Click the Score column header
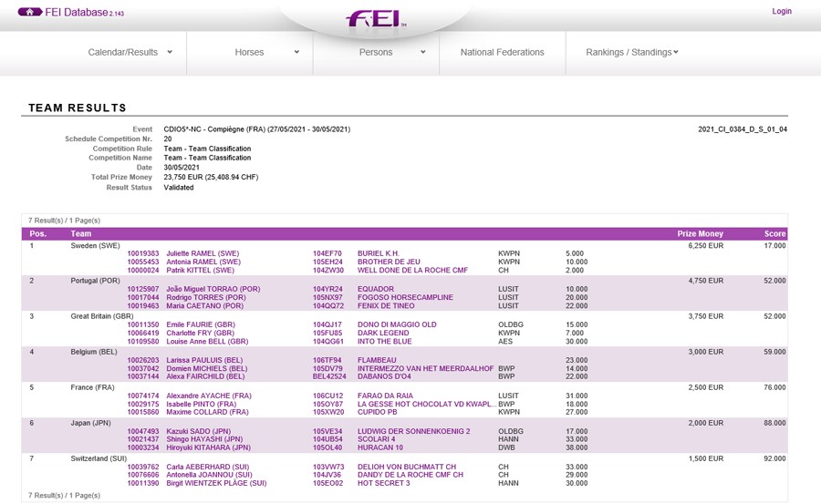 click(x=774, y=234)
